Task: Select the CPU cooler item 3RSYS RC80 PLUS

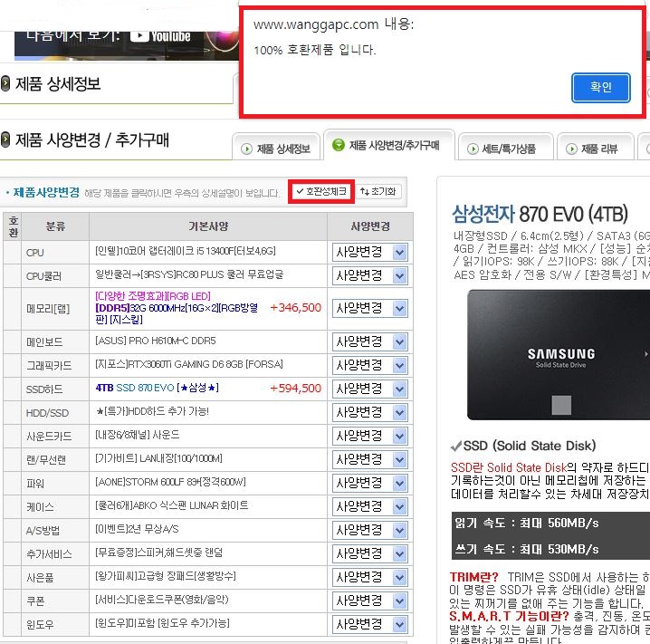Action: [189, 274]
